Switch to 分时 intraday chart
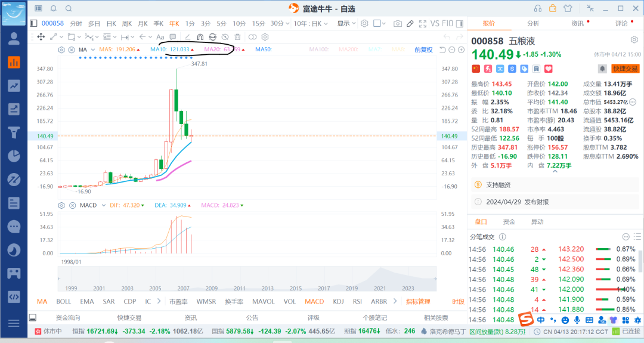Image resolution: width=644 pixels, height=343 pixels. (x=76, y=24)
